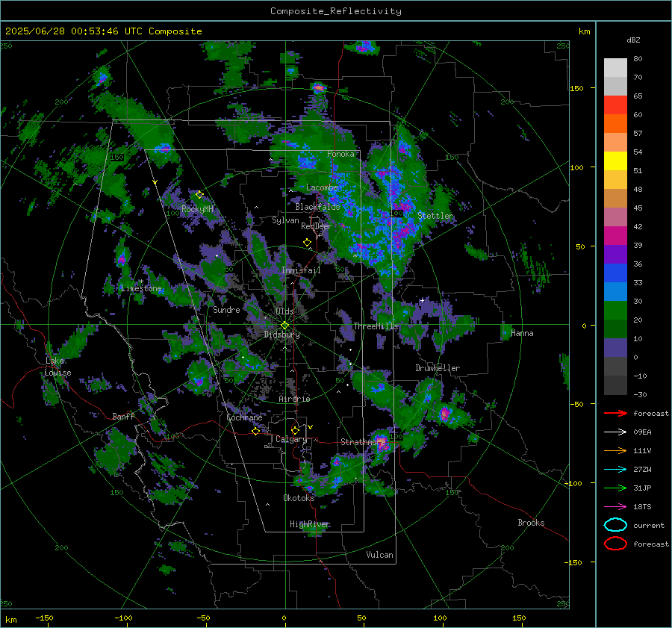Select yellow diamond marker above Calgary label
The height and width of the screenshot is (628, 672).
coord(295,430)
